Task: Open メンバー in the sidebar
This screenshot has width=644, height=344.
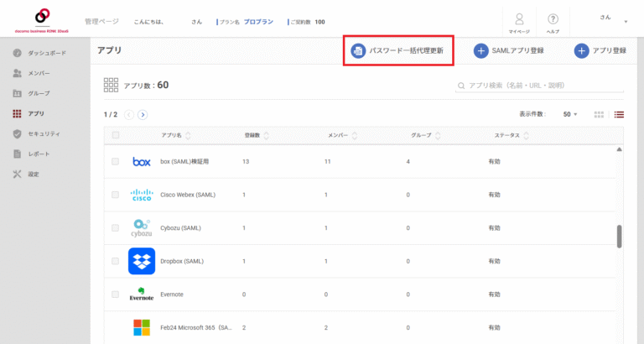Action: (x=39, y=73)
